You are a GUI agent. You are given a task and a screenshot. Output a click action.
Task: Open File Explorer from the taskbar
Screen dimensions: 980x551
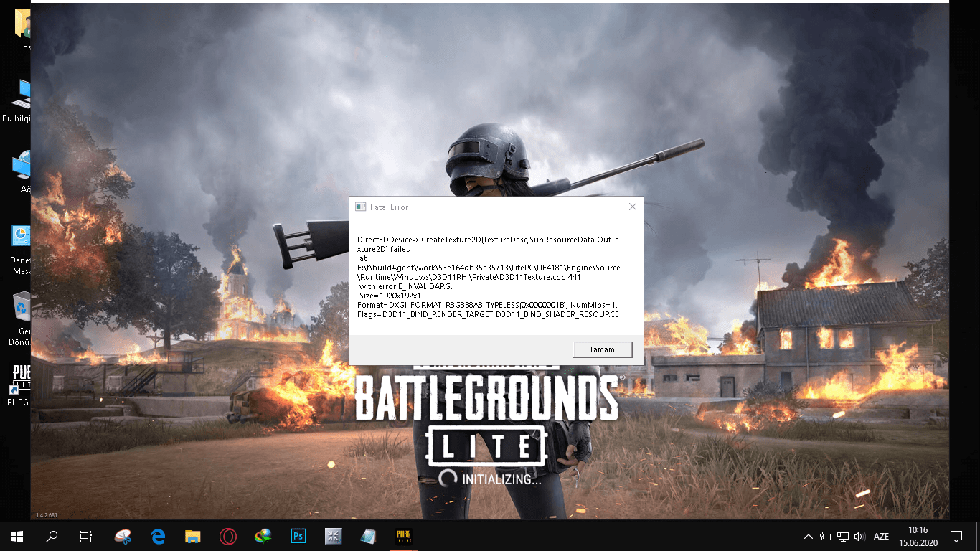pos(193,536)
